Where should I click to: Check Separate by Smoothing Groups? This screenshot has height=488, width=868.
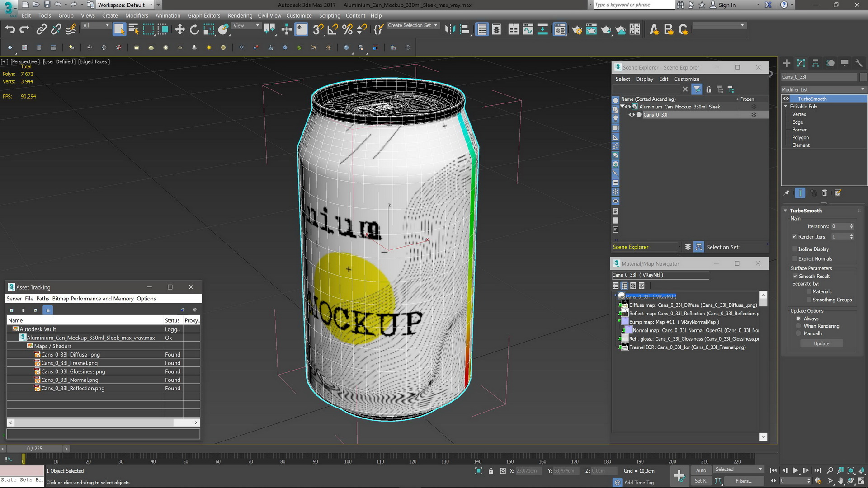coord(809,300)
